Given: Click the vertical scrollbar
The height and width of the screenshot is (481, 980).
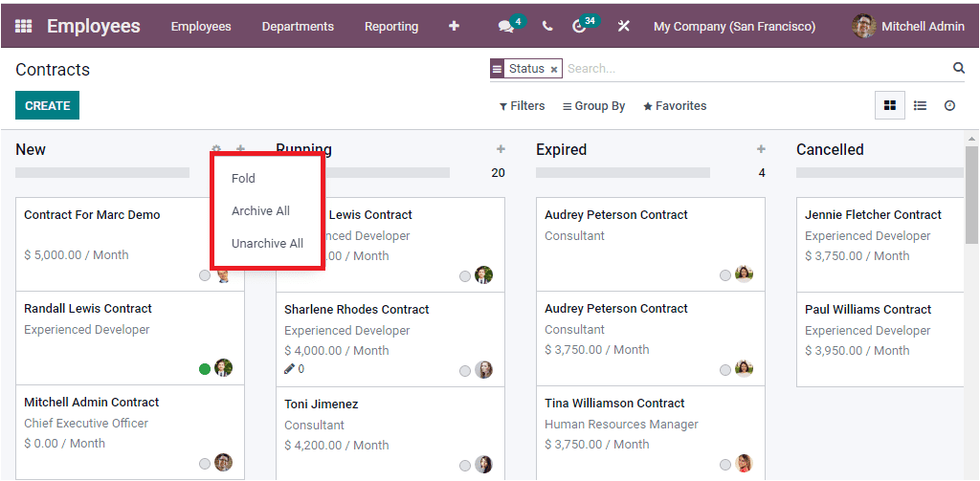Looking at the screenshot, I should 972,195.
